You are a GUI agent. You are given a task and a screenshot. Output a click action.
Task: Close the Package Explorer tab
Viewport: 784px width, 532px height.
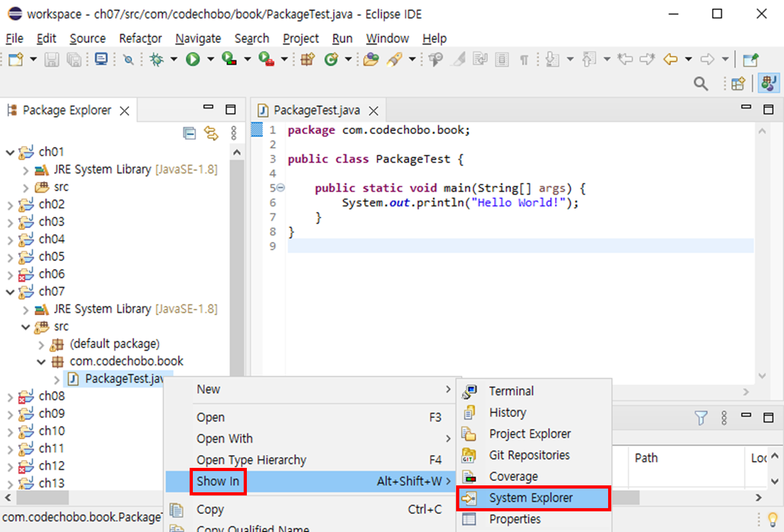(x=124, y=111)
